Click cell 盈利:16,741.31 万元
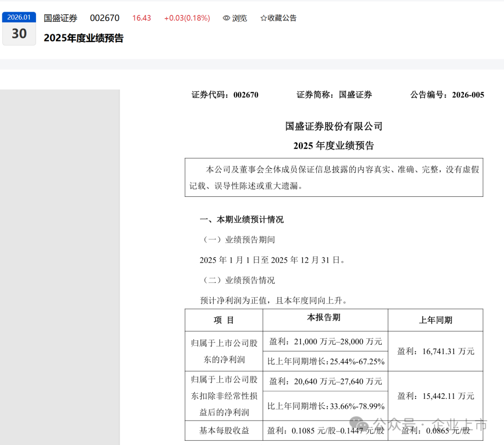This screenshot has width=504, height=445. click(435, 351)
